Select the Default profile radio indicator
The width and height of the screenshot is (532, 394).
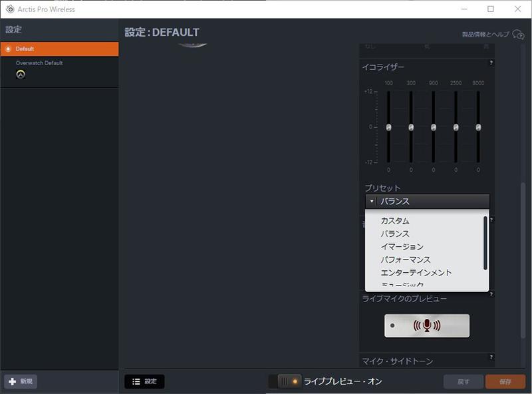pos(7,49)
